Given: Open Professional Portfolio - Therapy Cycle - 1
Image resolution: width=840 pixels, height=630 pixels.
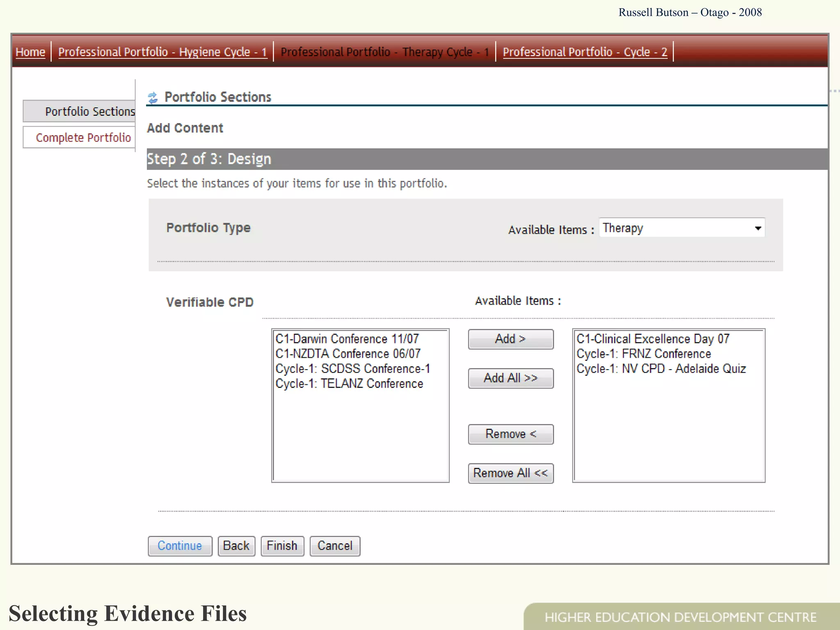Looking at the screenshot, I should click(385, 52).
